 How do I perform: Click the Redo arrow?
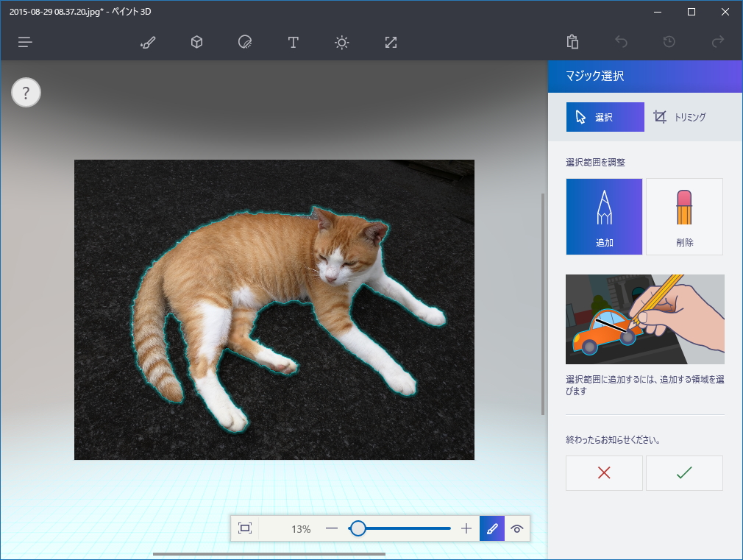[718, 42]
